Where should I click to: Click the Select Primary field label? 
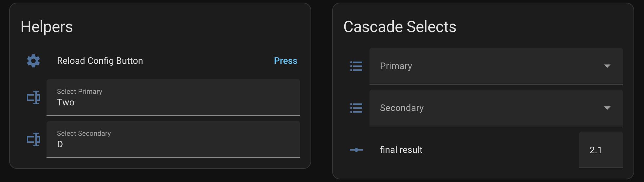[80, 92]
